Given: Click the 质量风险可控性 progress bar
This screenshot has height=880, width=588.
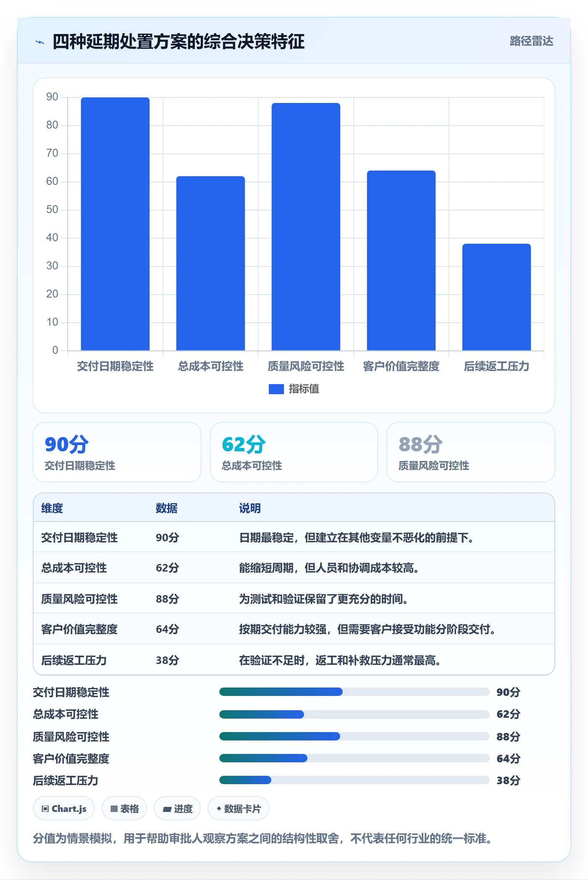Looking at the screenshot, I should [354, 736].
